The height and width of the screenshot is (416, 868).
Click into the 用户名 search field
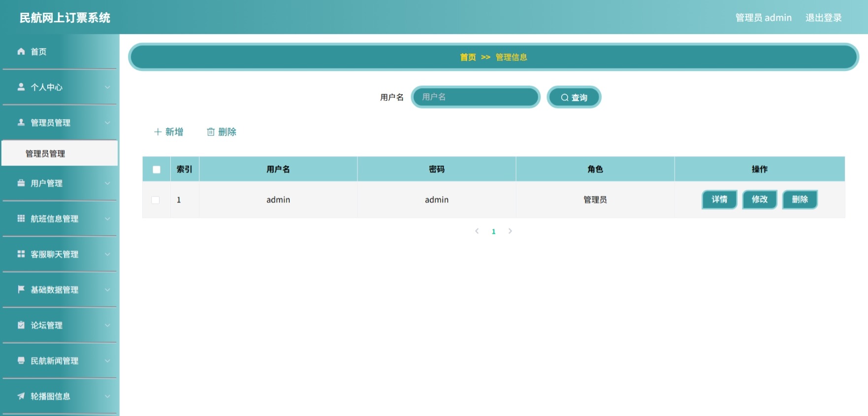pos(476,97)
